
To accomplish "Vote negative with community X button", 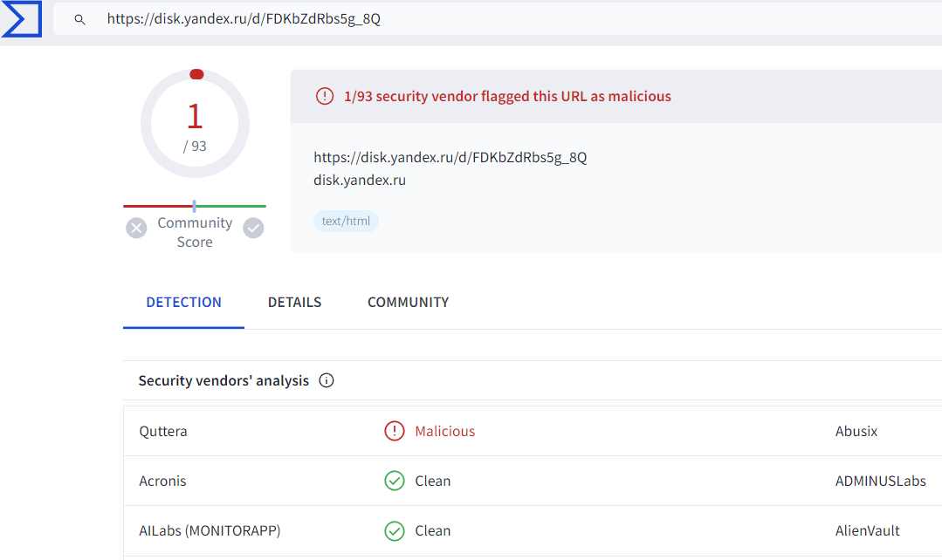I will coord(136,228).
